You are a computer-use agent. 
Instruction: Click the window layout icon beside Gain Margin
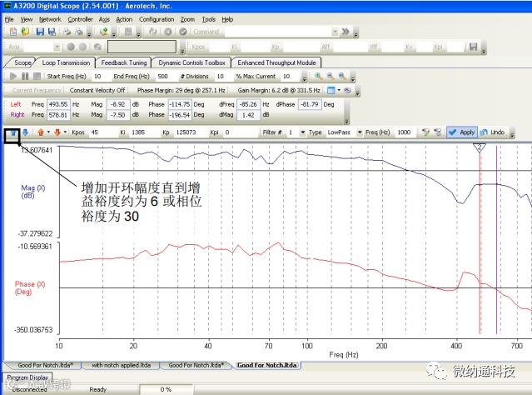click(x=331, y=90)
